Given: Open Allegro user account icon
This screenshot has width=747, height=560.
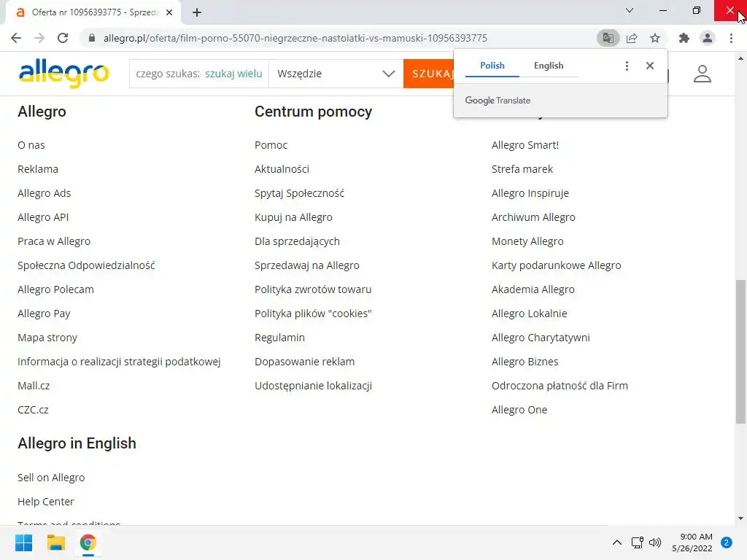Looking at the screenshot, I should [x=703, y=74].
